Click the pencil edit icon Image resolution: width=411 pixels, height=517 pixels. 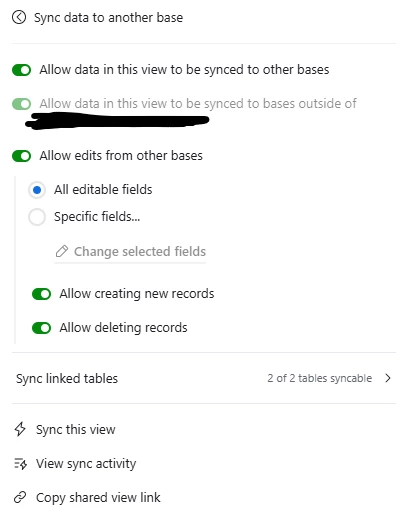pos(62,251)
